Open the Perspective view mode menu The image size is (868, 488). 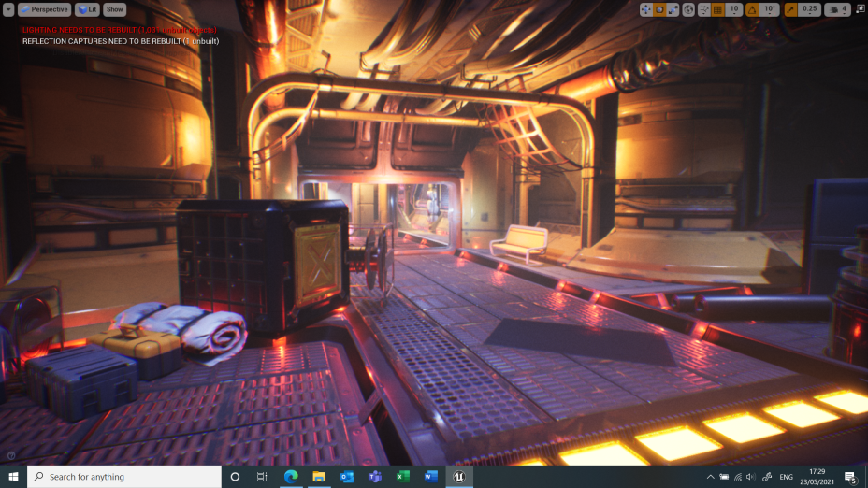coord(44,9)
